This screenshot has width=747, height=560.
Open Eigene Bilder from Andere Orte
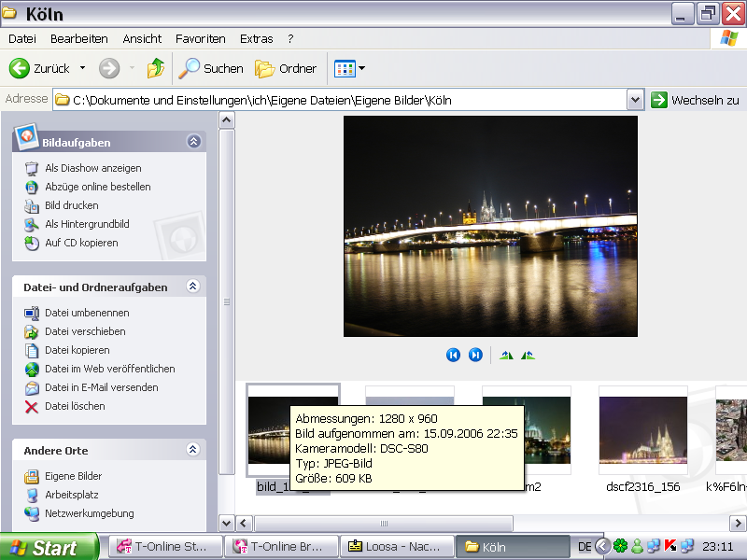click(x=74, y=476)
